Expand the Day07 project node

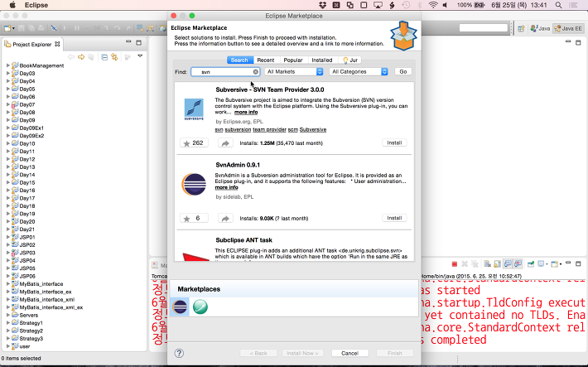(8, 104)
